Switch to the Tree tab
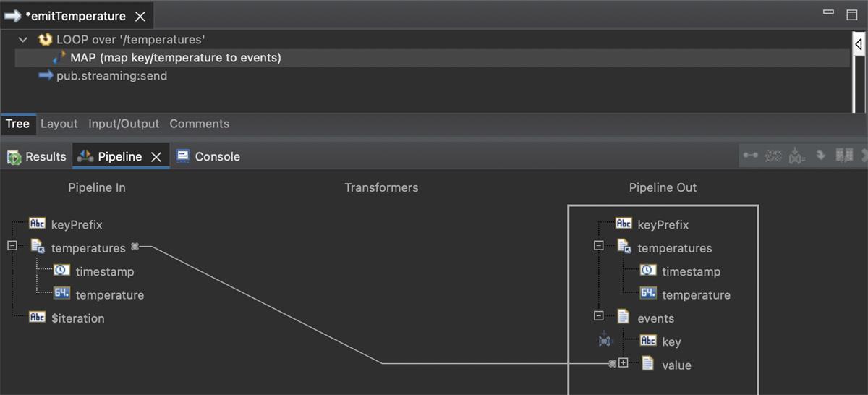The width and height of the screenshot is (868, 395). 17,124
